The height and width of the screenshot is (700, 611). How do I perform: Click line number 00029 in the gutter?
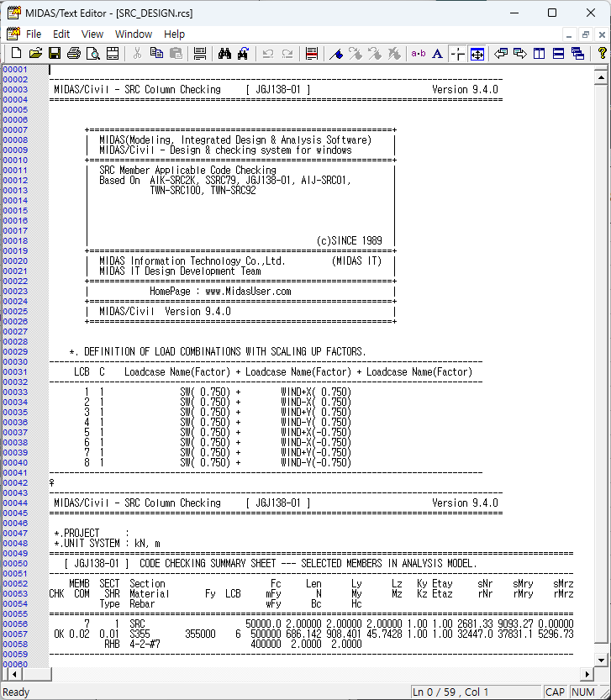click(15, 352)
